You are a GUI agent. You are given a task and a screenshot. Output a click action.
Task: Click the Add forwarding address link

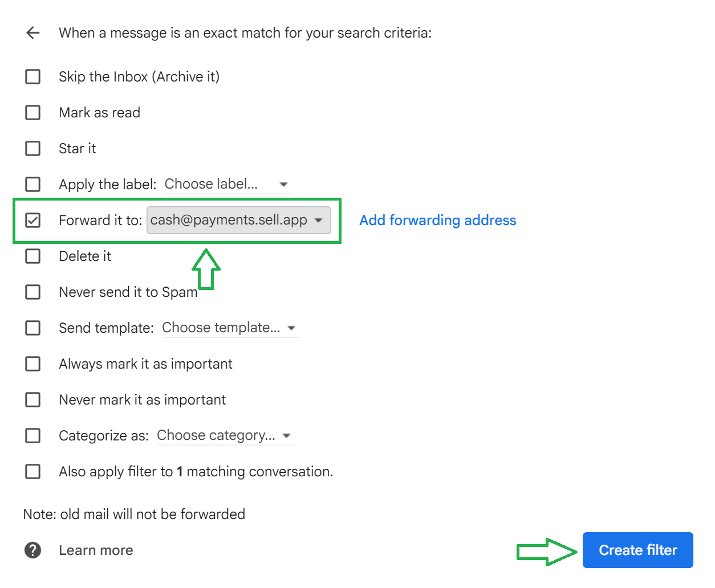point(437,220)
